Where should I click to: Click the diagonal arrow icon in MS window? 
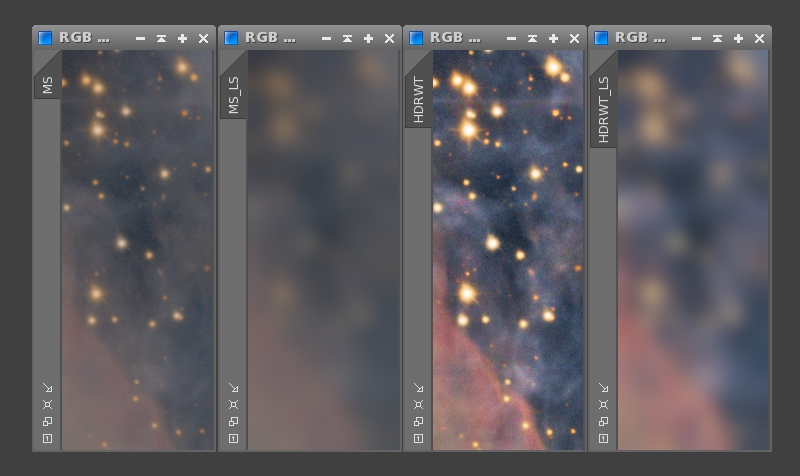(x=47, y=388)
